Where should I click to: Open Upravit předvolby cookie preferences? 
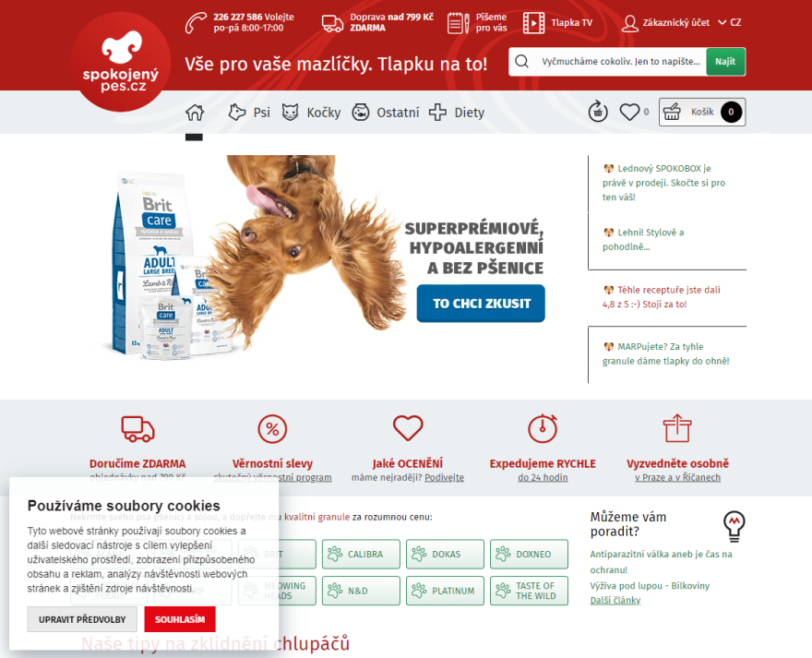[82, 619]
